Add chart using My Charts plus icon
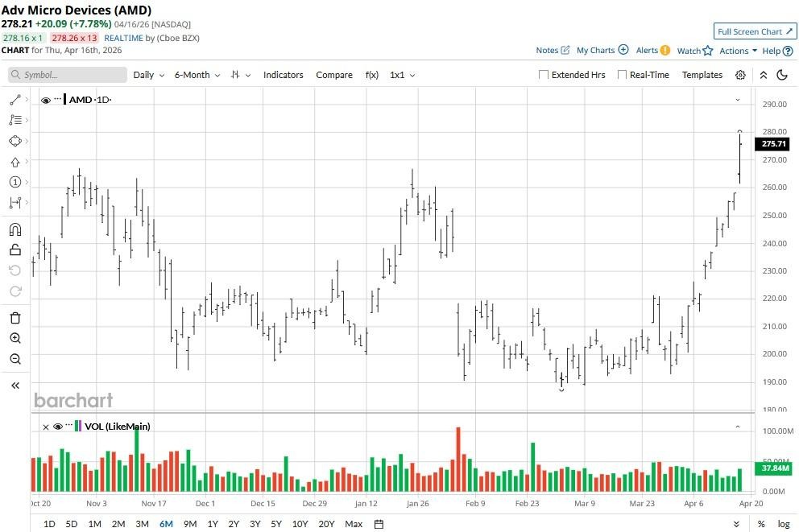Viewport: 799px width, 532px height. point(623,50)
